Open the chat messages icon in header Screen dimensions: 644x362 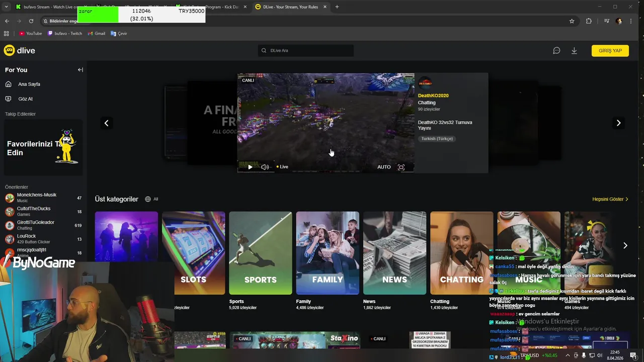coord(556,51)
